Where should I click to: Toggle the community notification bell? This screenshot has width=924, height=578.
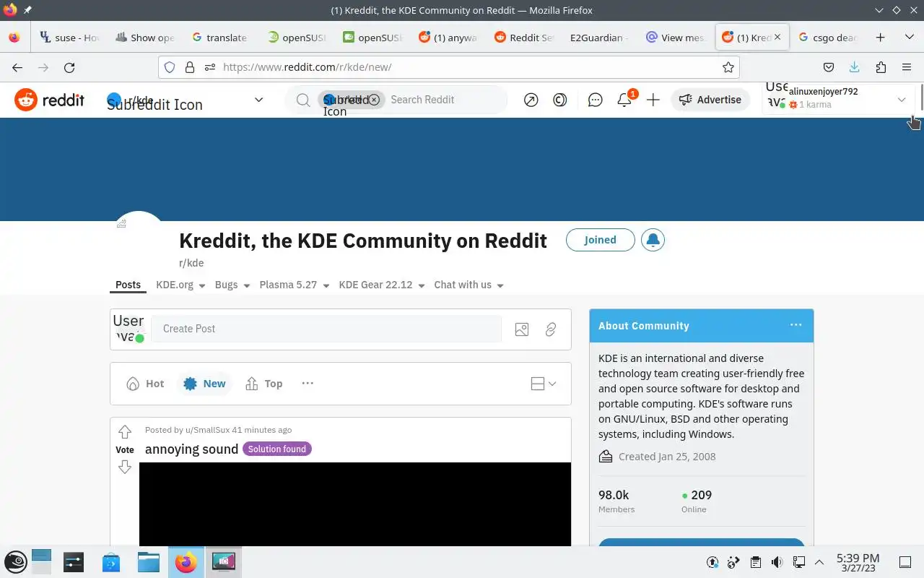(653, 240)
